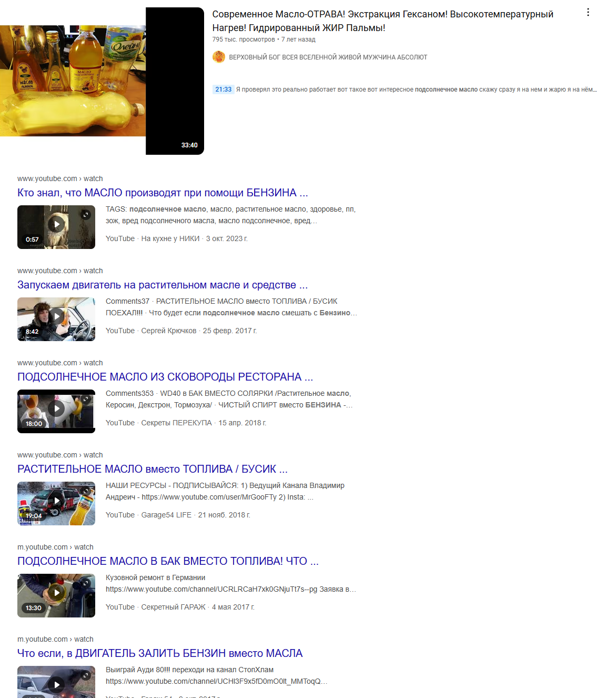Screen dimensions: 616x698
Task: Jump to the 21:33 timestamp key moment
Action: [223, 89]
